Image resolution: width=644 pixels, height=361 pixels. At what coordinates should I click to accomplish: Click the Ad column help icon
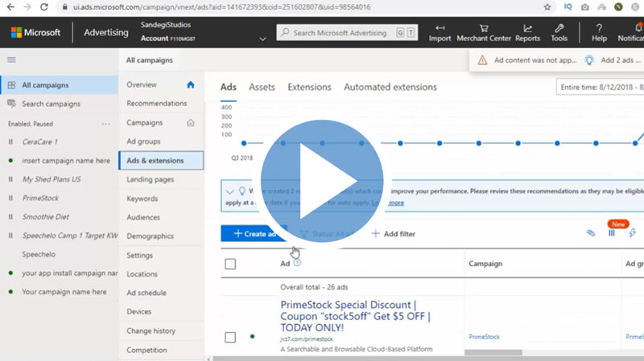point(297,263)
